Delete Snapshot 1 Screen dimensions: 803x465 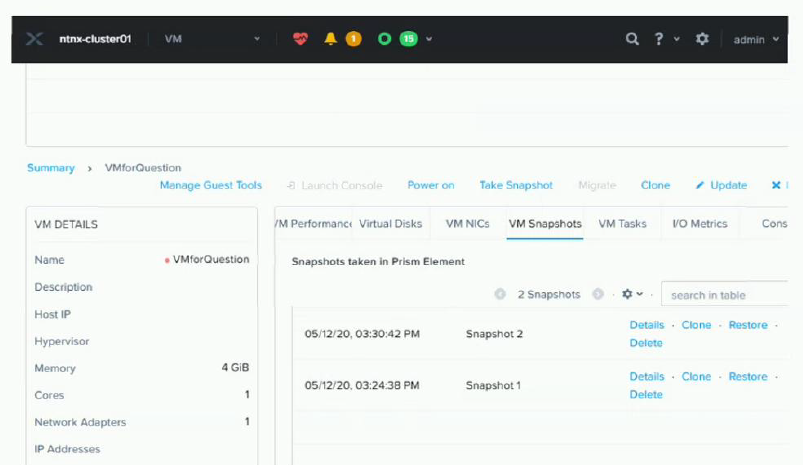click(x=646, y=395)
